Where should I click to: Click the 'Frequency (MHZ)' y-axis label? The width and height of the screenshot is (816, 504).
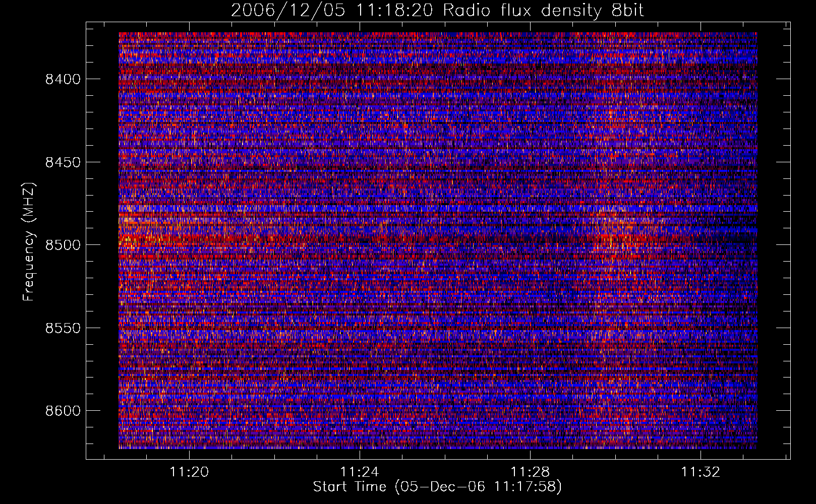click(x=29, y=242)
